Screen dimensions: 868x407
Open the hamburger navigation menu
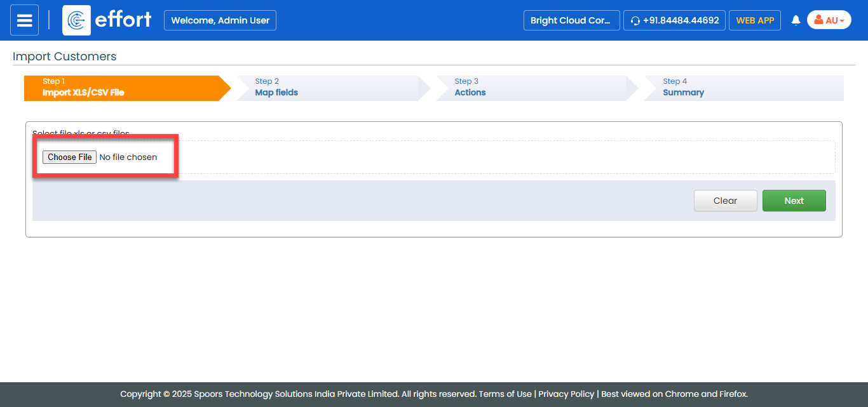pyautogui.click(x=24, y=20)
